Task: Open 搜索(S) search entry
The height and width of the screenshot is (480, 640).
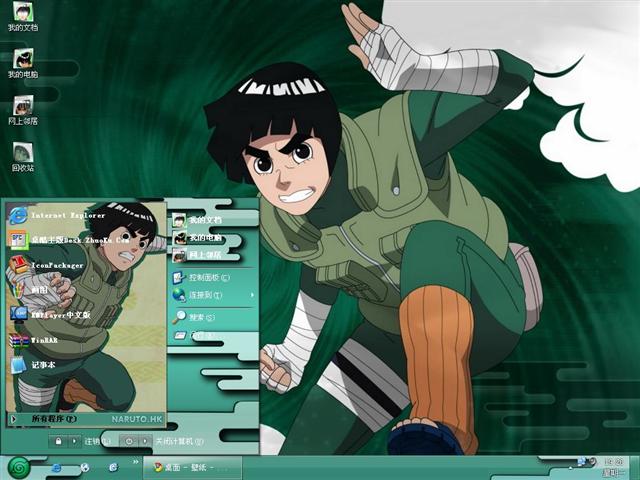Action: pyautogui.click(x=194, y=317)
